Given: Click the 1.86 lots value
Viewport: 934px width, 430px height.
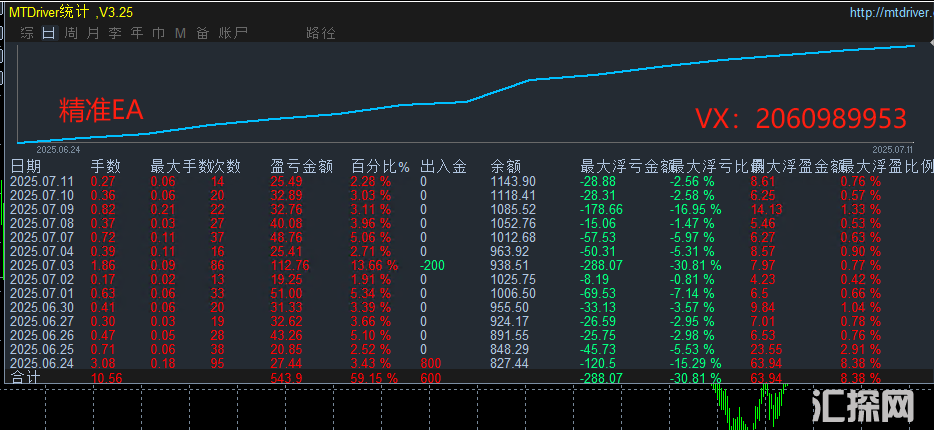Looking at the screenshot, I should (103, 266).
